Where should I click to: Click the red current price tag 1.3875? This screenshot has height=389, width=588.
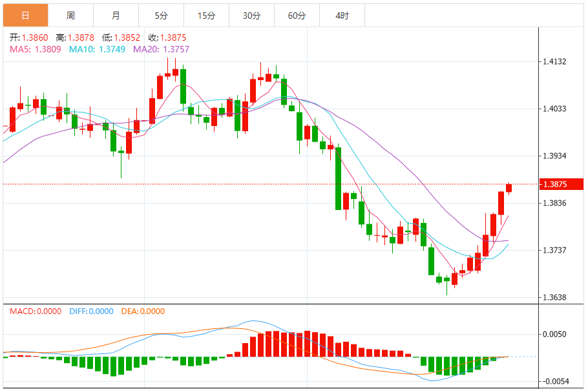pos(555,184)
